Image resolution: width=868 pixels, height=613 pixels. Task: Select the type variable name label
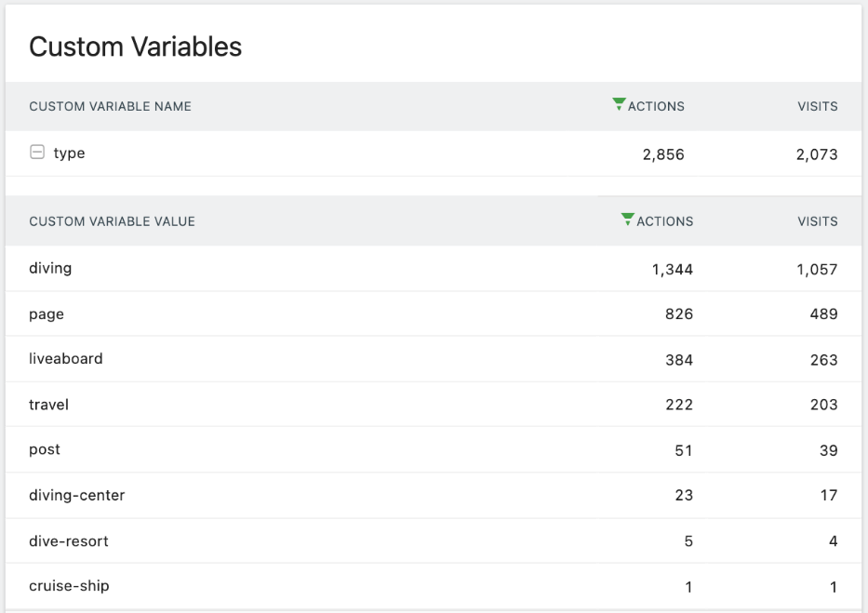click(69, 153)
